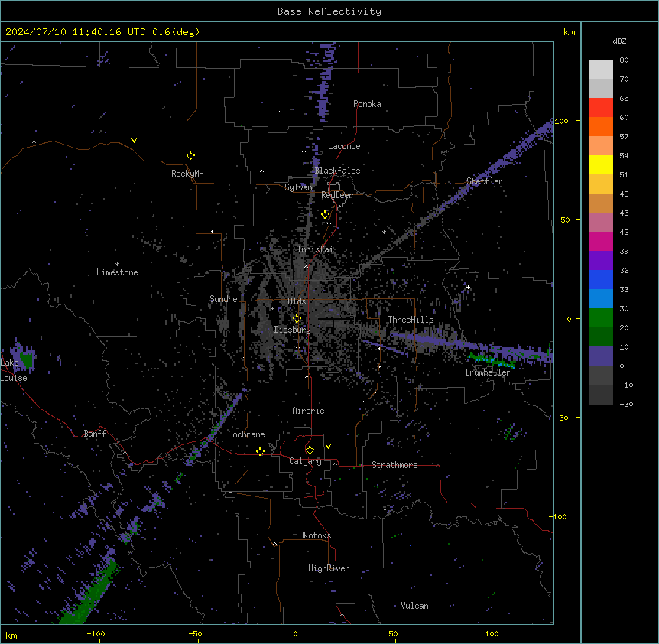The width and height of the screenshot is (659, 644).
Task: Pick the purple swatch between 39 and 36 dBZ
Action: click(601, 261)
